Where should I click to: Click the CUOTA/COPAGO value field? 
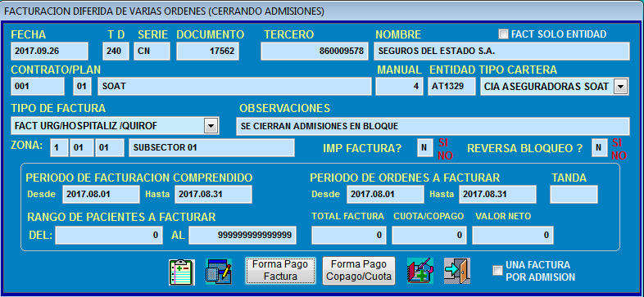point(429,236)
